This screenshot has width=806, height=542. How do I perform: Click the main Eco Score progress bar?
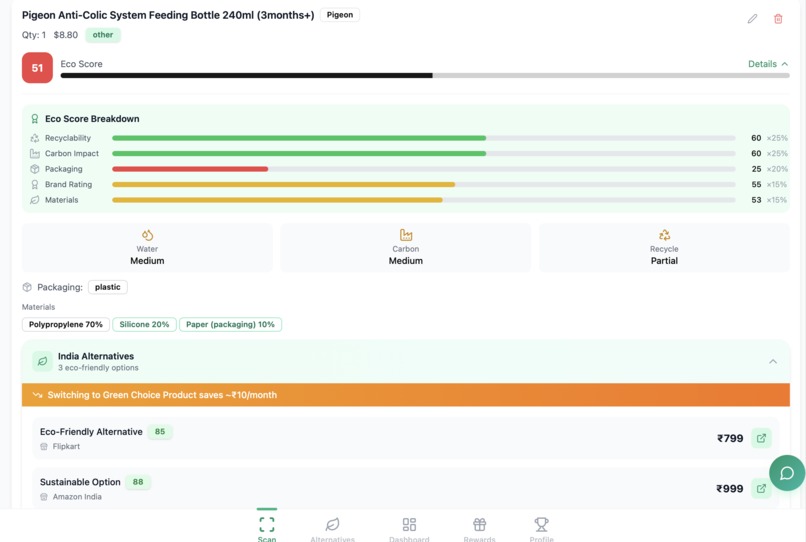(425, 76)
